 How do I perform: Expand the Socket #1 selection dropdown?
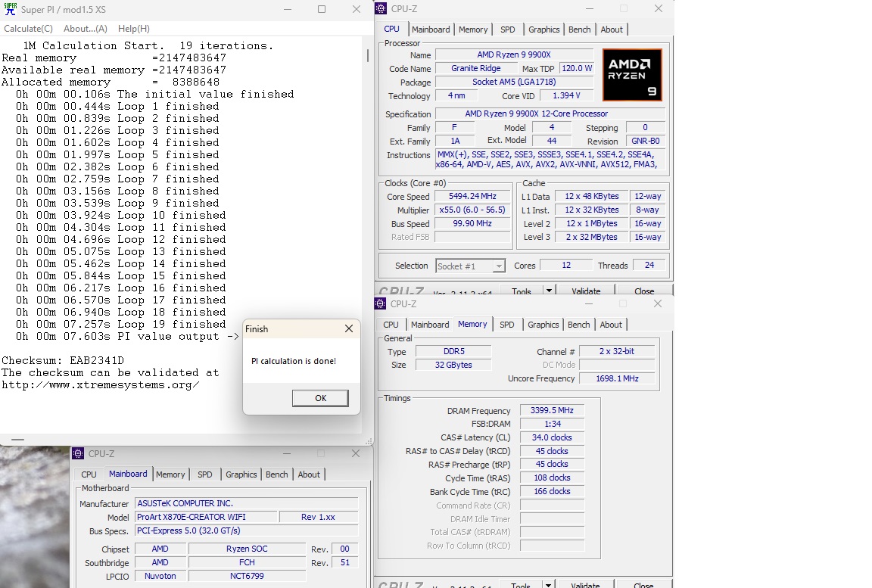coord(499,266)
